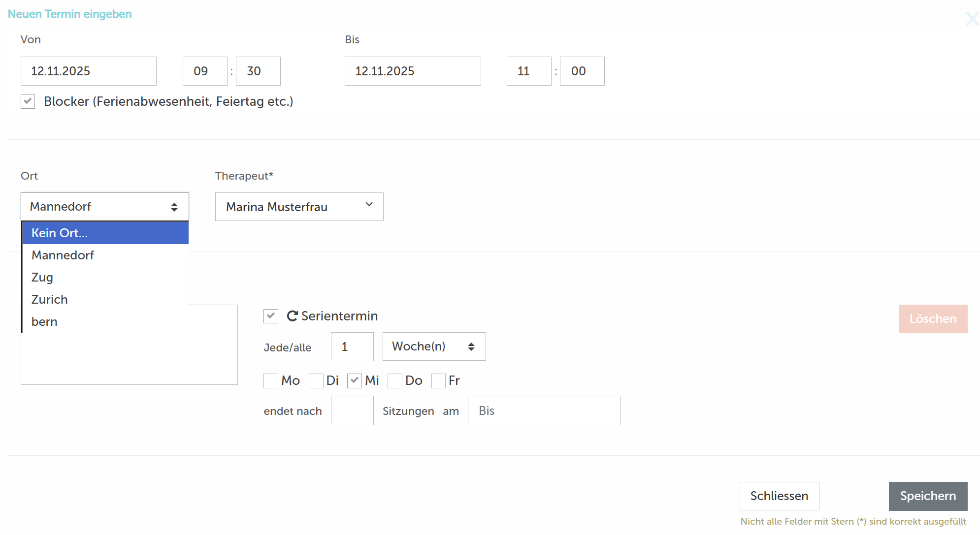The image size is (980, 535).
Task: Click the Serientermin refresh icon
Action: (x=292, y=316)
